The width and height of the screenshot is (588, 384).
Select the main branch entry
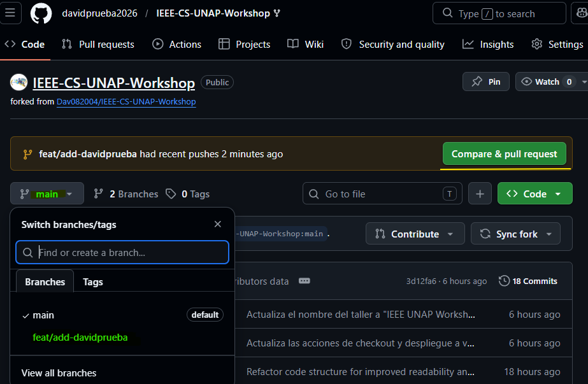pos(122,315)
